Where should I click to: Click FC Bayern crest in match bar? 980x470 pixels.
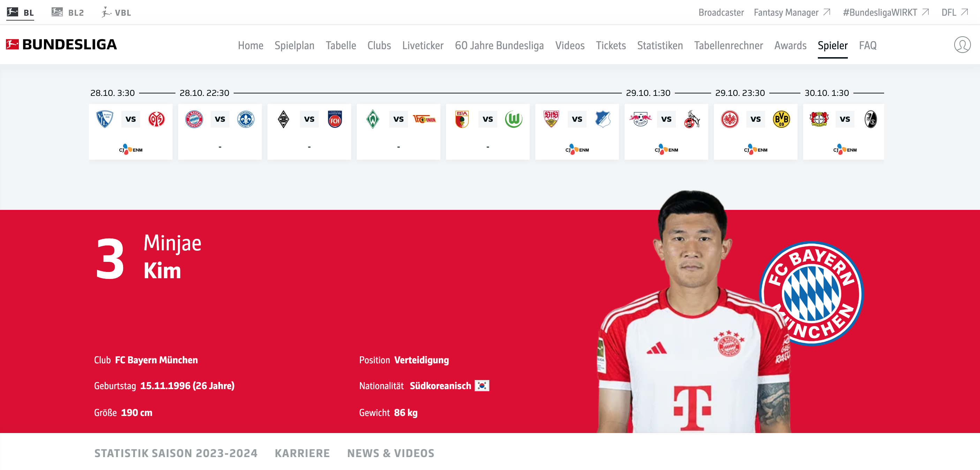click(194, 119)
